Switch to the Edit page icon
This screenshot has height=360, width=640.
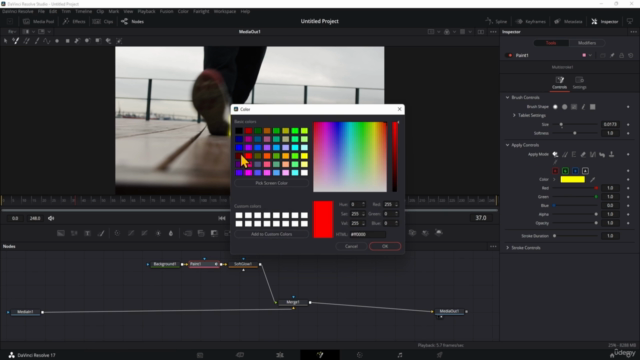280,355
